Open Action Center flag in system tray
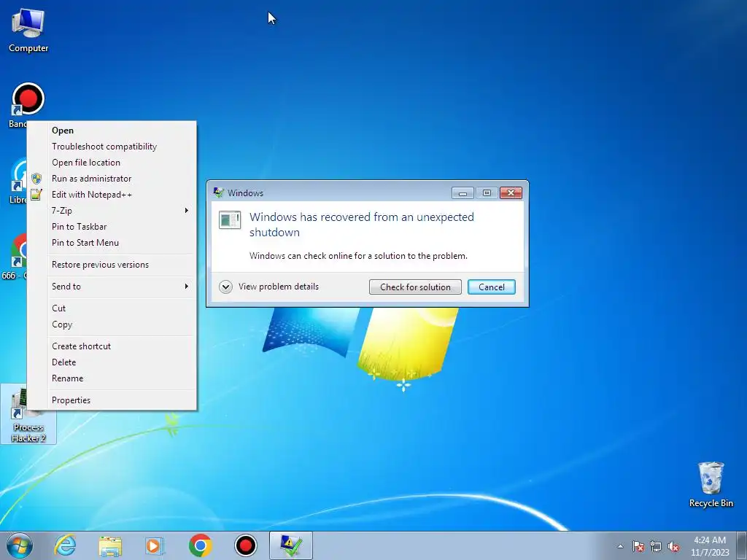 coord(638,546)
